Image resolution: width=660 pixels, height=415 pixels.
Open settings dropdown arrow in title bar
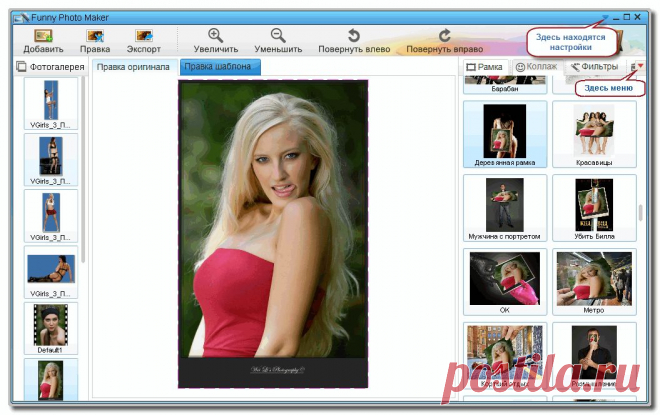[605, 17]
